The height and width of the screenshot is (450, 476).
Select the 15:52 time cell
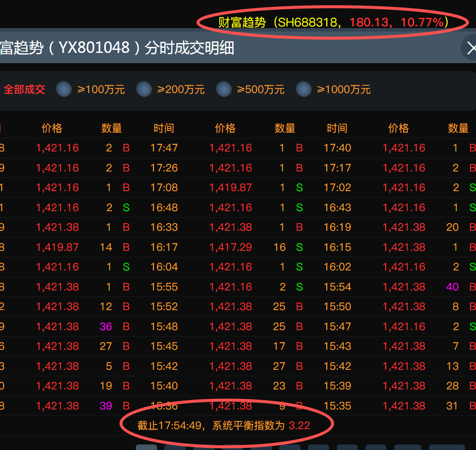tap(164, 307)
